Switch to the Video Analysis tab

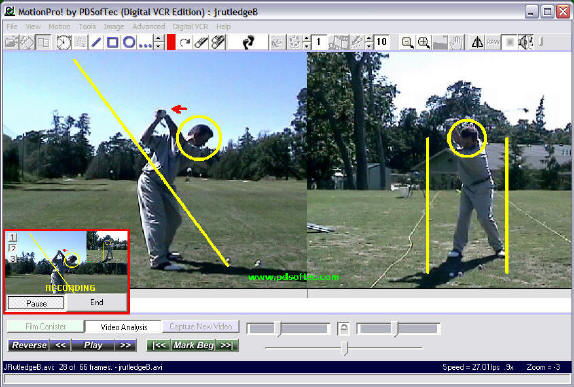[x=124, y=327]
